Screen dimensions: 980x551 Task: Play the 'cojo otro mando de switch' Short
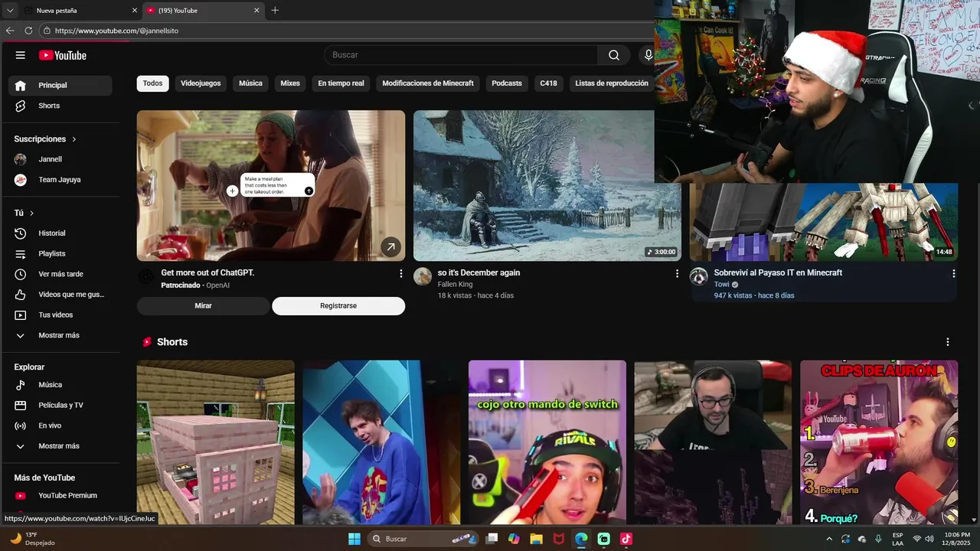pos(547,442)
